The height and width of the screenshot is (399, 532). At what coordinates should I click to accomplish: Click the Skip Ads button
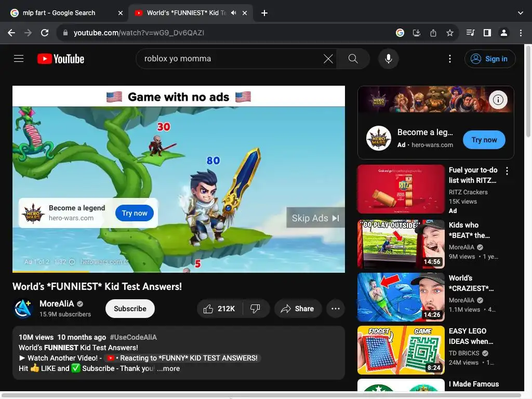click(315, 218)
